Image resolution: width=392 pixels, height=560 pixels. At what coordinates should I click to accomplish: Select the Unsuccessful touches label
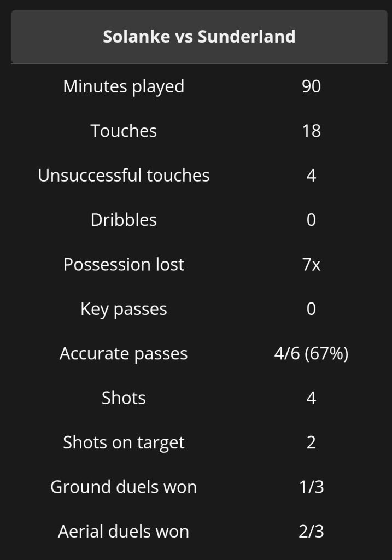click(x=124, y=176)
